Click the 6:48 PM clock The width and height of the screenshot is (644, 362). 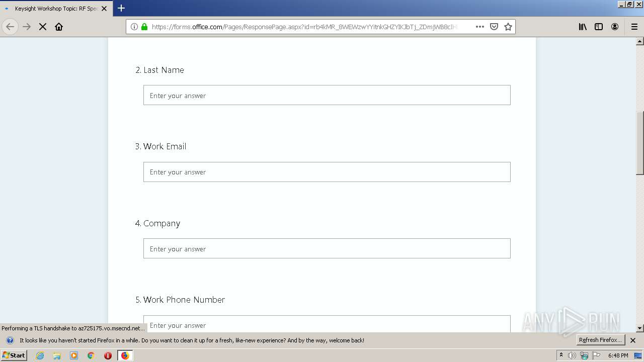pos(618,355)
